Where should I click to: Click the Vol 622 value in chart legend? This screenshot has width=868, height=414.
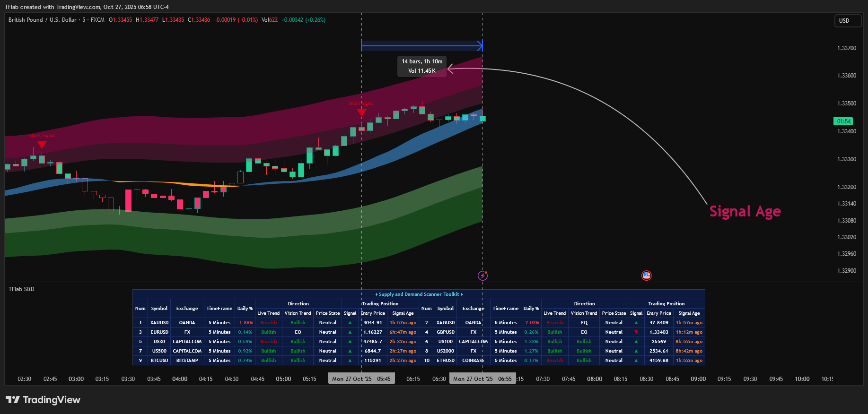tap(270, 20)
